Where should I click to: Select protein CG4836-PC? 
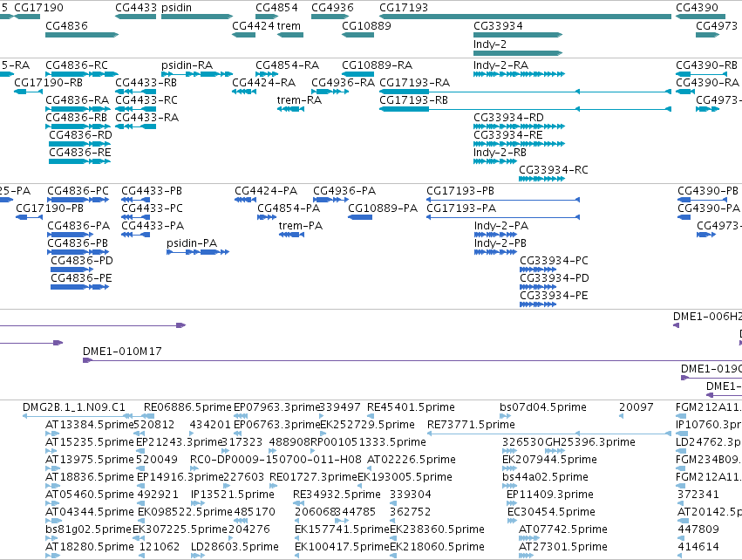(x=78, y=191)
